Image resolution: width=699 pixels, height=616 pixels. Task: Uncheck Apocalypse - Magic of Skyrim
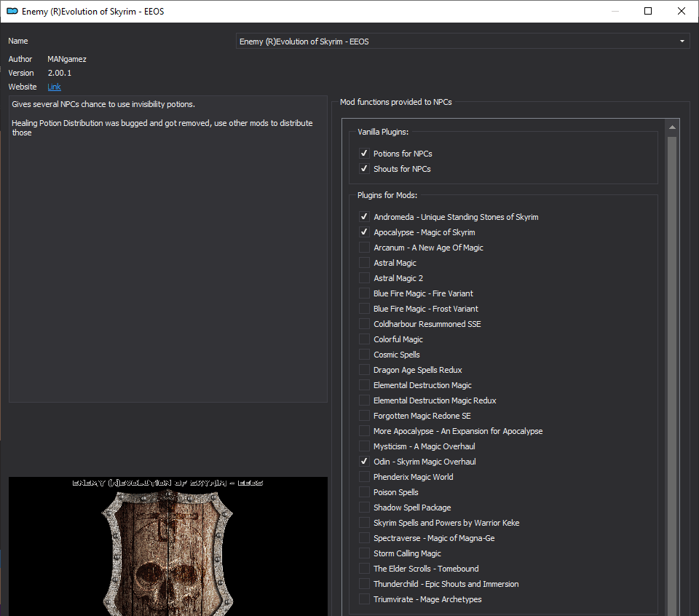point(364,232)
